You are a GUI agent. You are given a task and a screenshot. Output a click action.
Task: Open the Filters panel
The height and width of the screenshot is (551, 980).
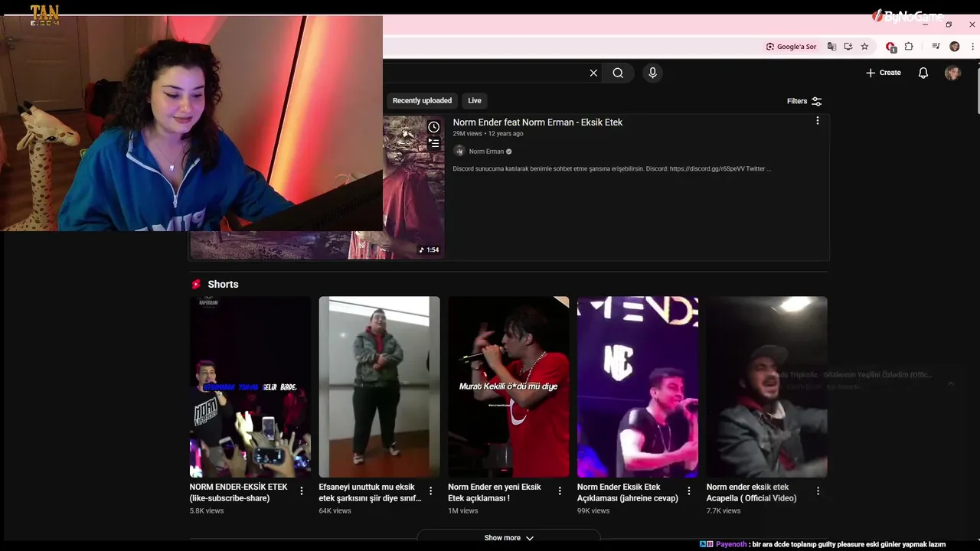[804, 101]
